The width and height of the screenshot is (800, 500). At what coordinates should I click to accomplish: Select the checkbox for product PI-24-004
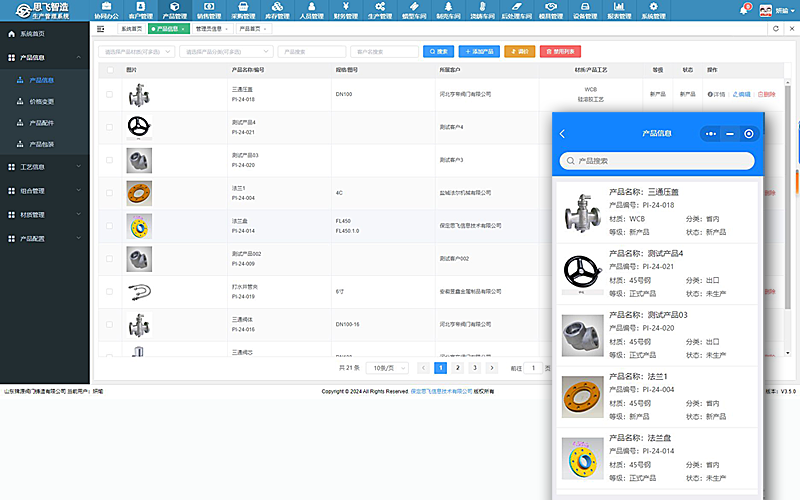coord(109,193)
